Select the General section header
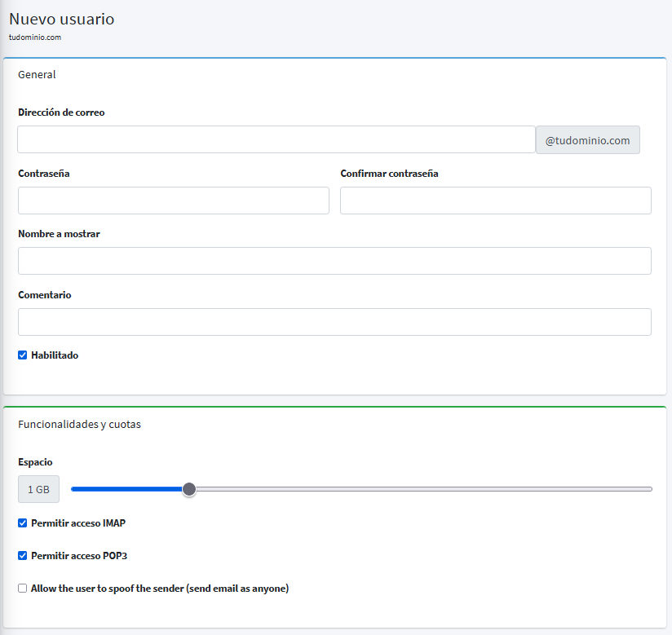Image resolution: width=672 pixels, height=635 pixels. pos(37,75)
